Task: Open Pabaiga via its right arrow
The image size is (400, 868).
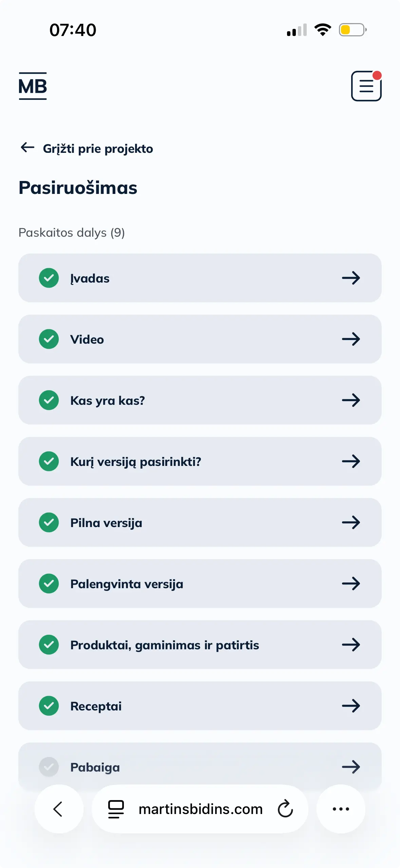Action: [x=351, y=767]
